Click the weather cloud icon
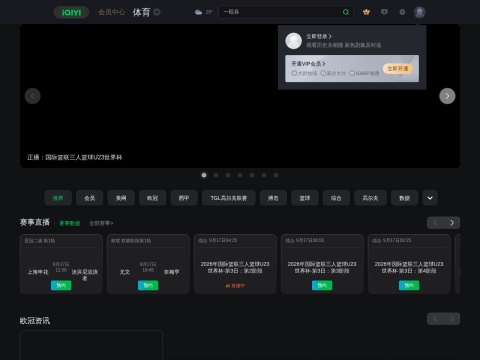The width and height of the screenshot is (480, 360). click(198, 12)
